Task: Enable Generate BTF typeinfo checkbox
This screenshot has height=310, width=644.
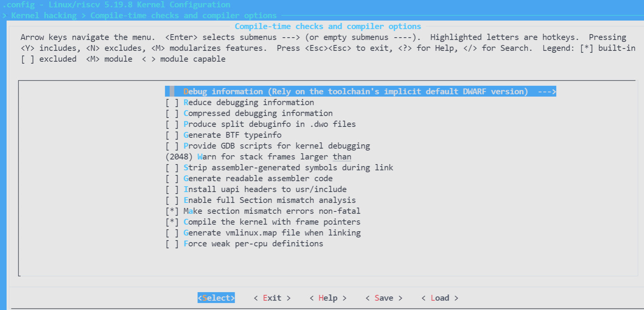Action: pos(172,135)
